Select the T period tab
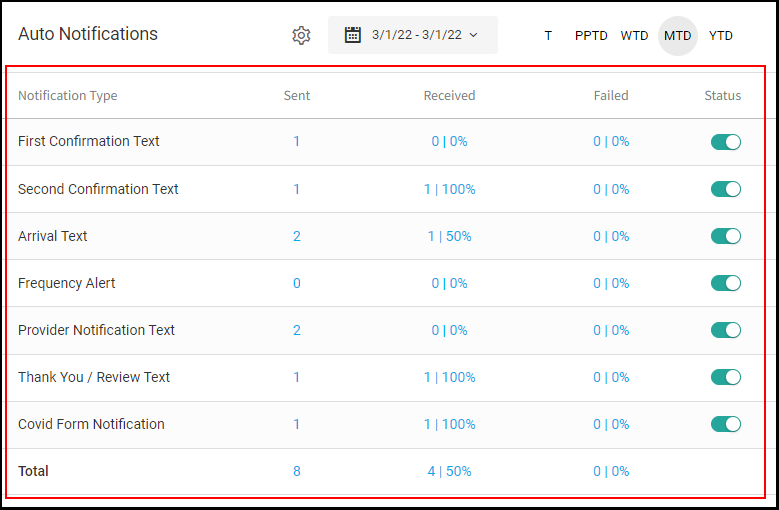Image resolution: width=779 pixels, height=510 pixels. (x=548, y=36)
